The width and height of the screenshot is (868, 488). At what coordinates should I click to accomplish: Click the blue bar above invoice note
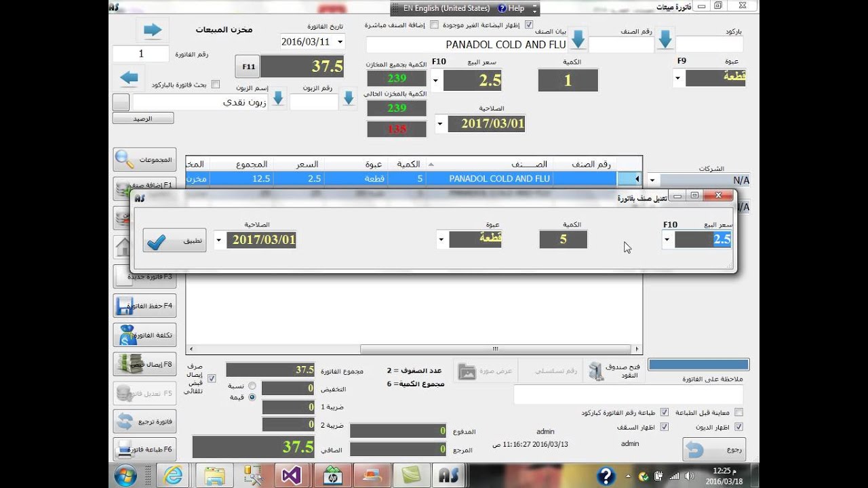698,365
